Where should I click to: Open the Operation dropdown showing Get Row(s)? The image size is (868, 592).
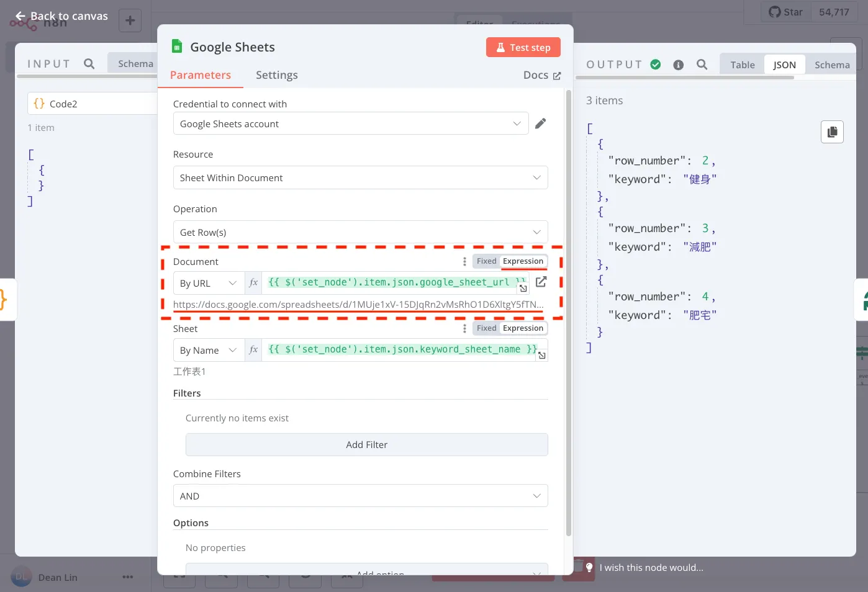(x=361, y=232)
